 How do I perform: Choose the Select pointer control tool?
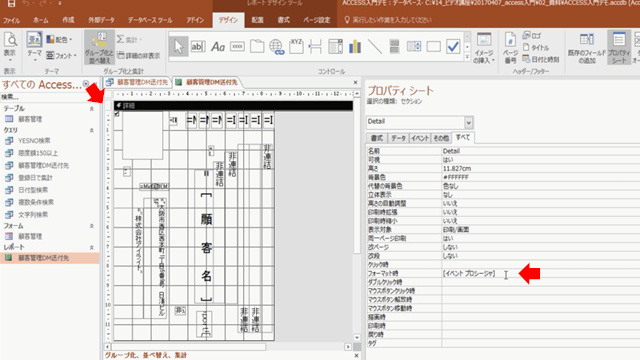pos(178,47)
